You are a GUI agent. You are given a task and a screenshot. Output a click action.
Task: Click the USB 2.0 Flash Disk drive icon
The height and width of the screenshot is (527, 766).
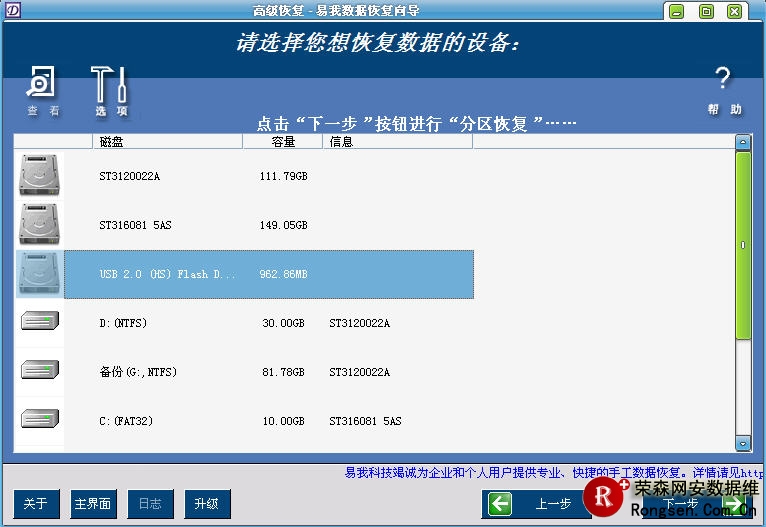(x=40, y=274)
